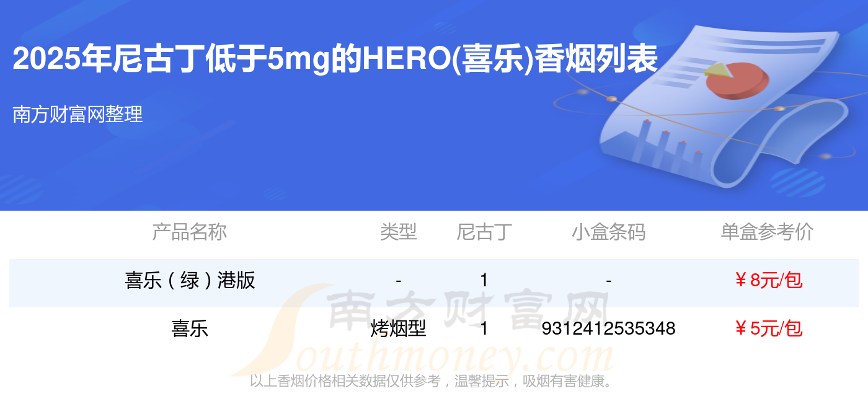Image resolution: width=868 pixels, height=409 pixels.
Task: Click the pie chart icon on document illustration
Action: coord(737,80)
